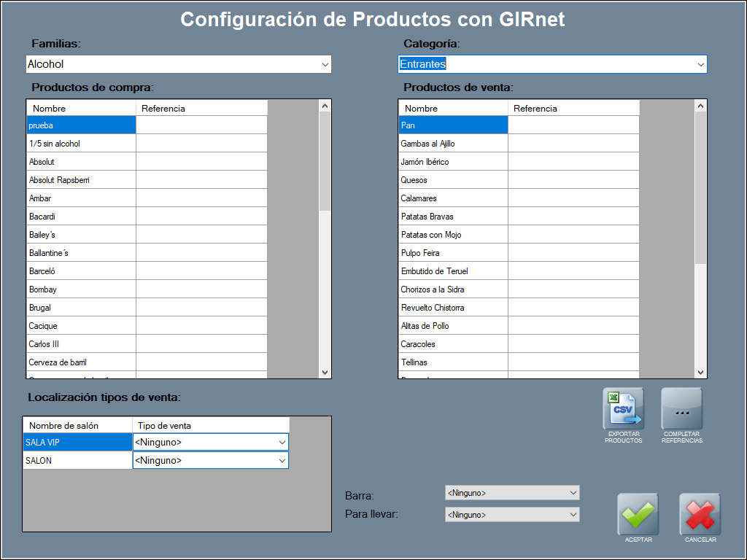Select Patatas Bravas sale product
The height and width of the screenshot is (560, 747).
coord(452,217)
